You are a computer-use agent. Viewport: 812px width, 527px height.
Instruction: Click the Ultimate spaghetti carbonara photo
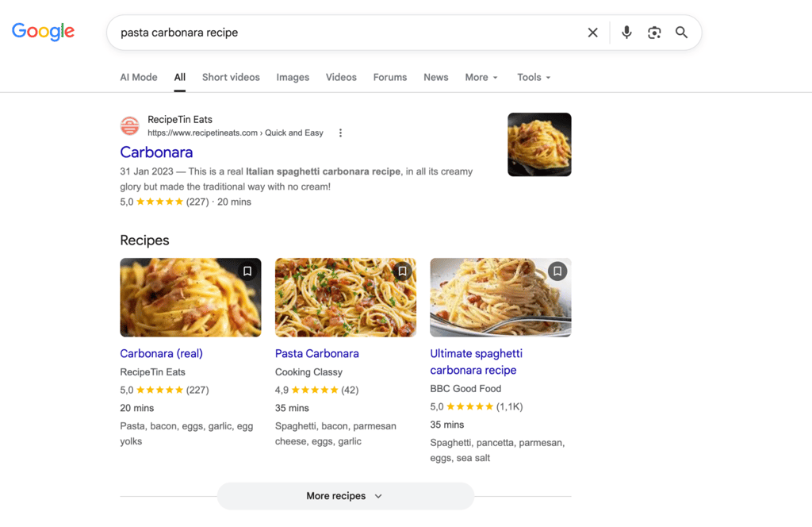point(501,298)
